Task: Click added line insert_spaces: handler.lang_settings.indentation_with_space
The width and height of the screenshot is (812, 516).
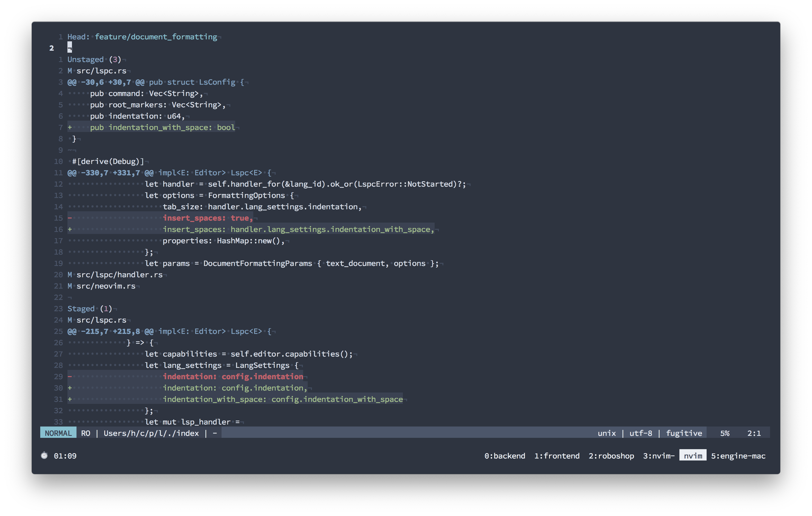Action: [x=251, y=229]
